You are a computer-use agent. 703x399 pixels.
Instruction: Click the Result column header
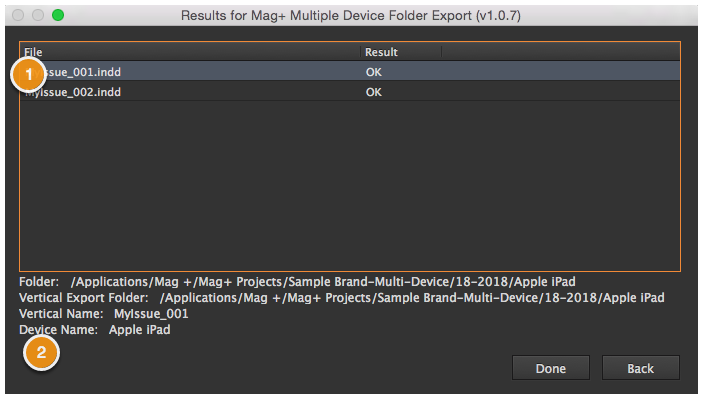[x=401, y=52]
